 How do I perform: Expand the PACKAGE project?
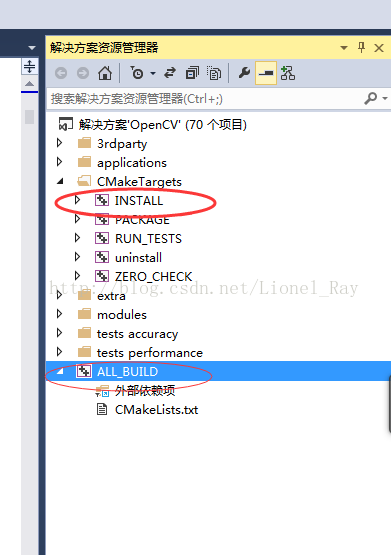click(x=77, y=219)
